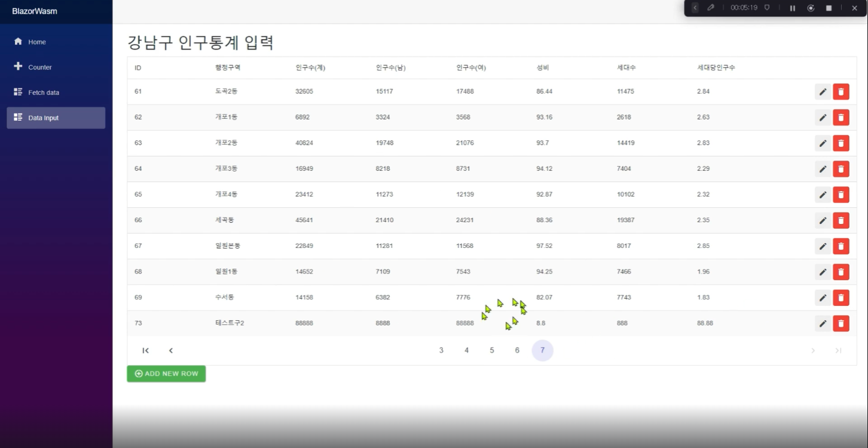Click the pencil icon for row 64
The height and width of the screenshot is (448, 868).
(823, 169)
